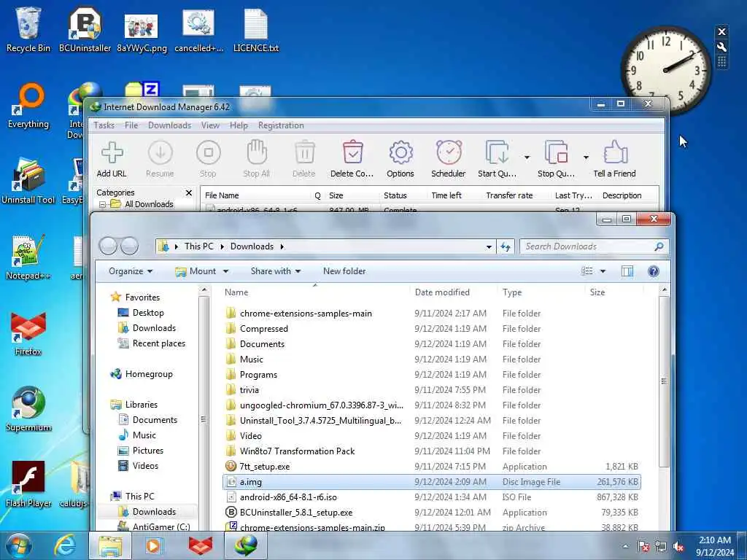Select chrome-extensions-samples-main folder

click(432, 314)
